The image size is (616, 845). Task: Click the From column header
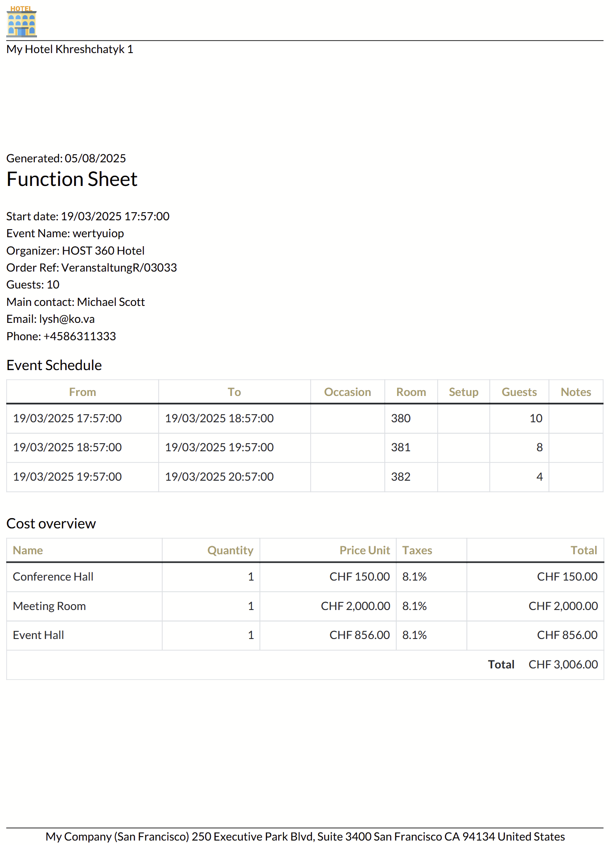[82, 392]
